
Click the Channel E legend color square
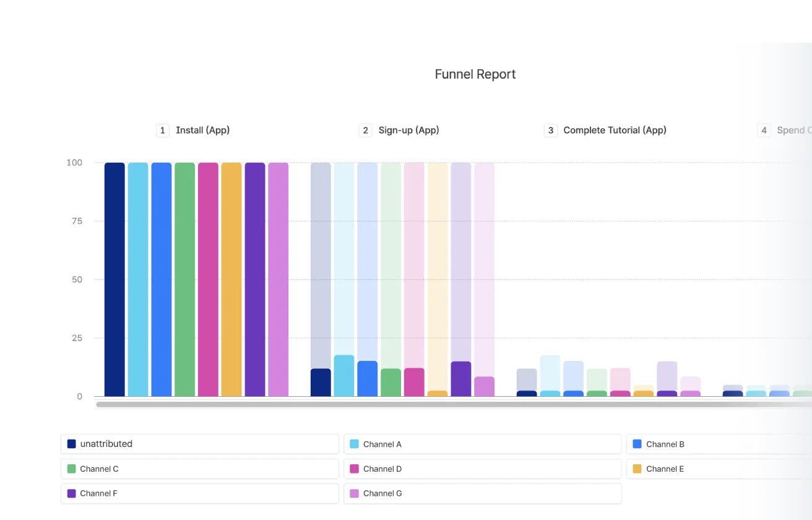pos(637,469)
